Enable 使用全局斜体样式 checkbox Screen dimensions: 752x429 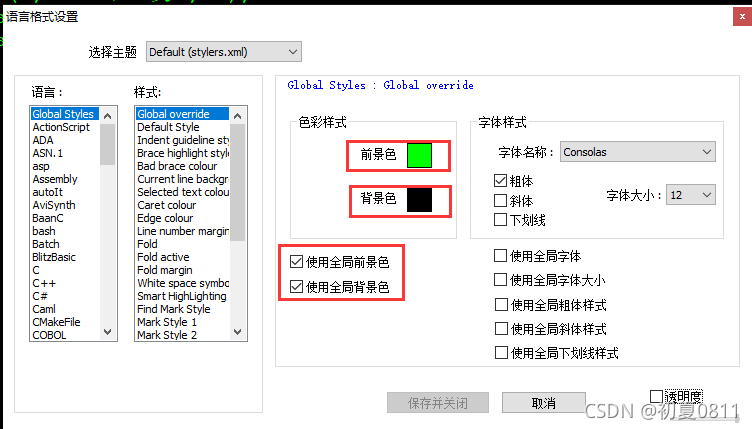[x=501, y=328]
